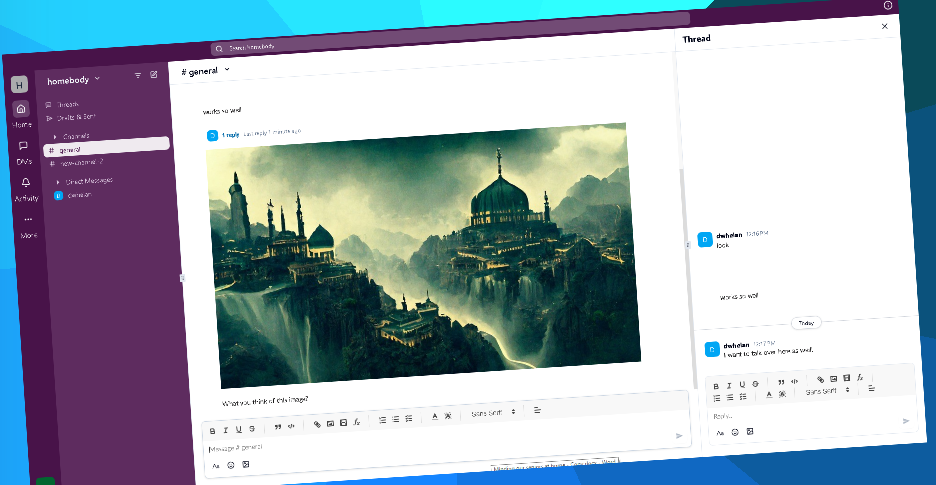
Task: Toggle underline in the main message composer
Action: [238, 429]
